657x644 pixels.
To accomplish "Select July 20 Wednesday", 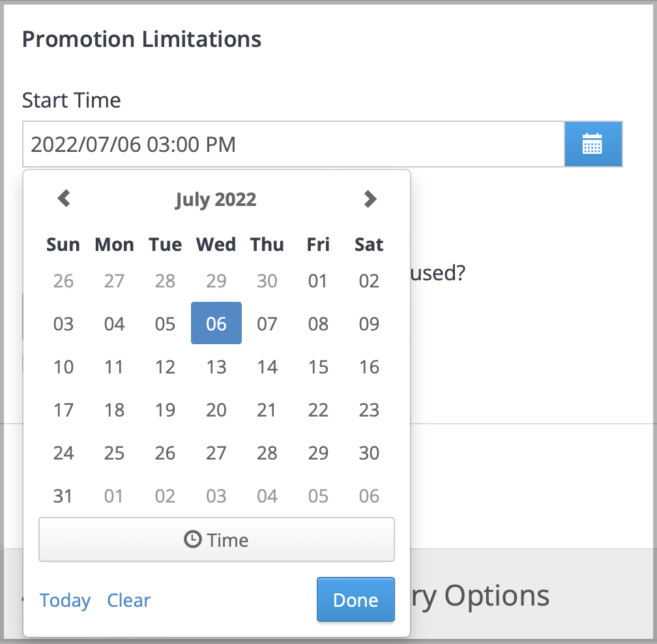I will [x=216, y=410].
